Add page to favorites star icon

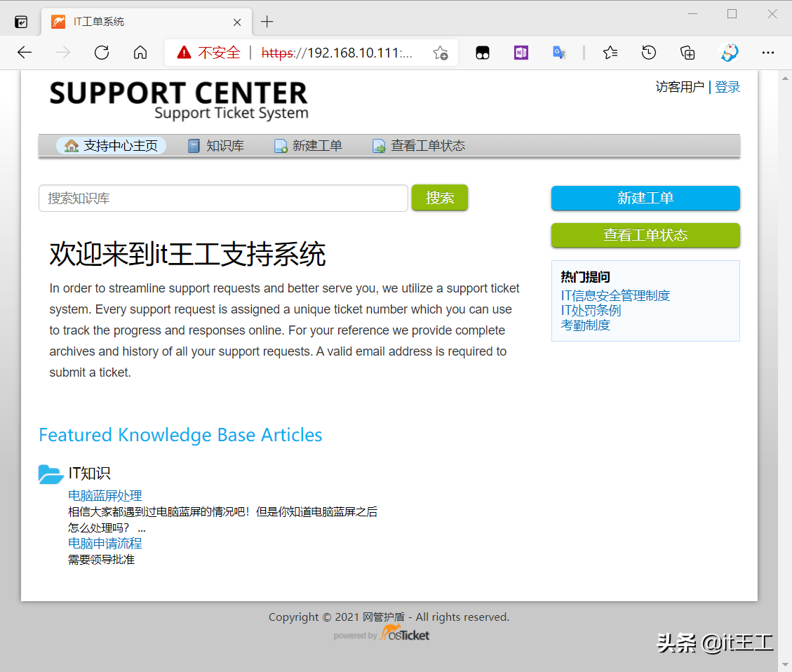[x=441, y=53]
